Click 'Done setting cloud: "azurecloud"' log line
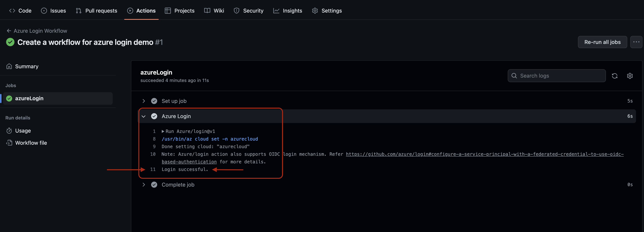The height and width of the screenshot is (232, 644). point(206,147)
